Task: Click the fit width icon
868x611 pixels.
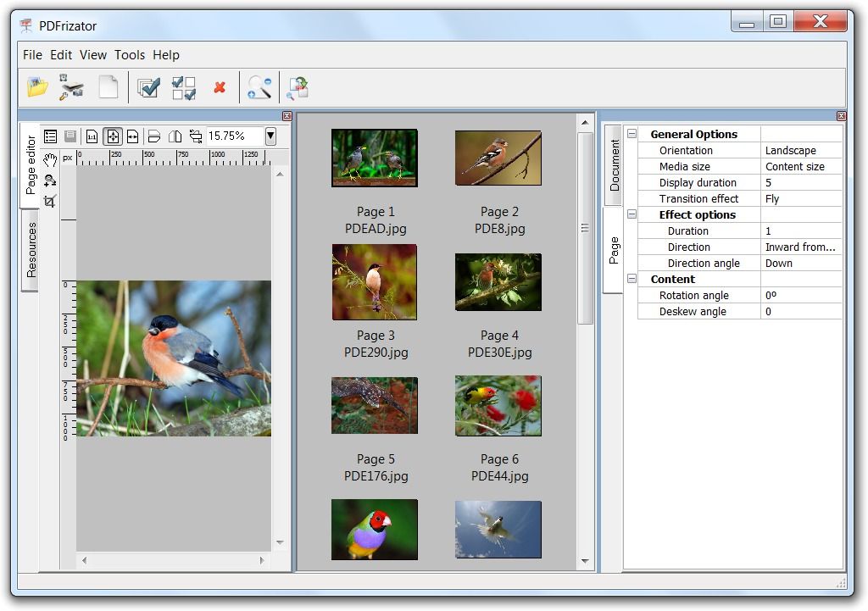Action: [x=132, y=136]
